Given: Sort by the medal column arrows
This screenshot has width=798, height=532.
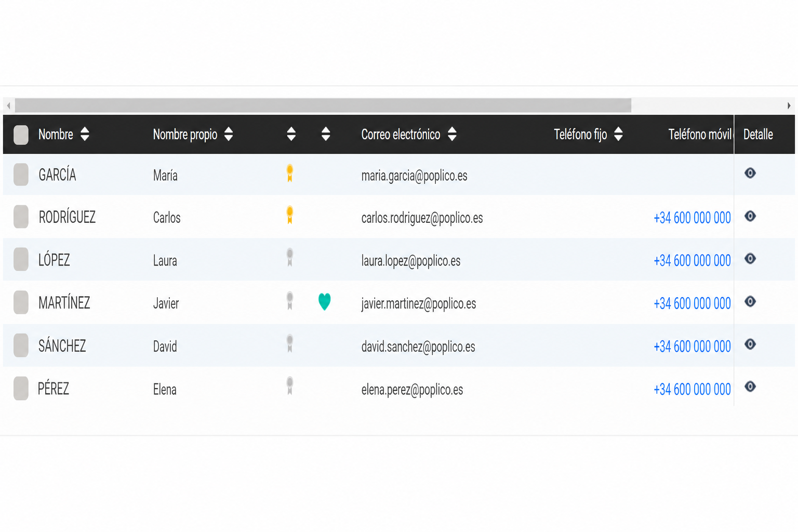Looking at the screenshot, I should tap(291, 134).
